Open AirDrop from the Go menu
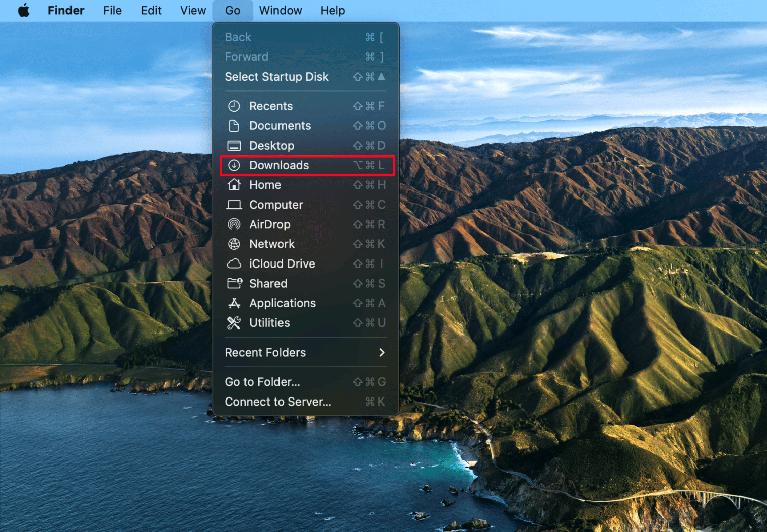This screenshot has width=767, height=532. coord(306,224)
